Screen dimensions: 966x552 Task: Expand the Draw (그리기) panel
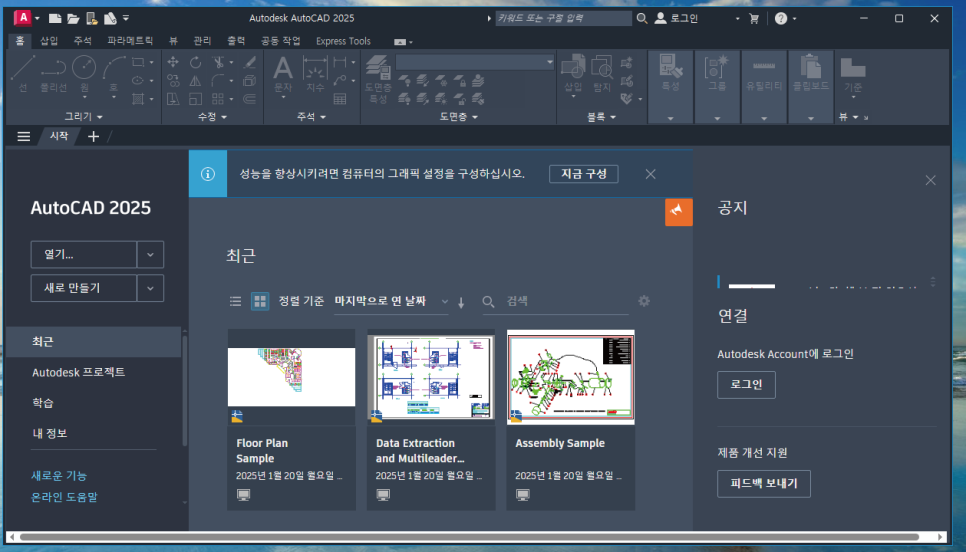84,116
